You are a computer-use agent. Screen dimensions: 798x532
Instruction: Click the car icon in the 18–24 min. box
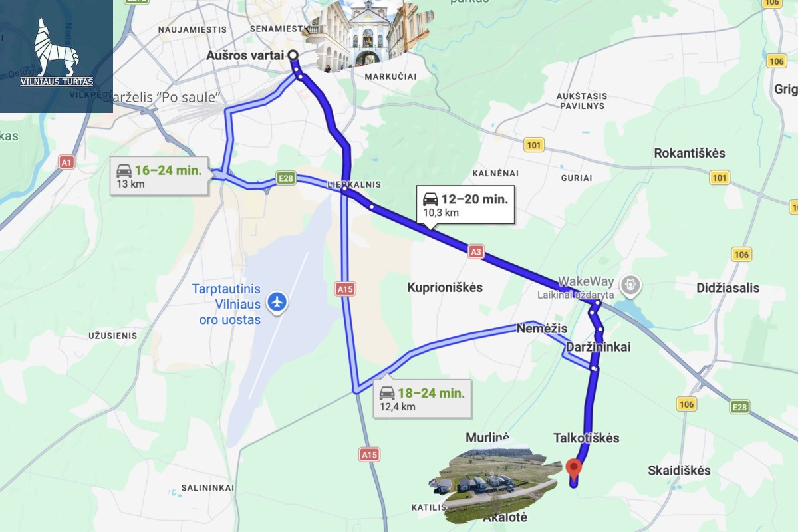coord(387,393)
